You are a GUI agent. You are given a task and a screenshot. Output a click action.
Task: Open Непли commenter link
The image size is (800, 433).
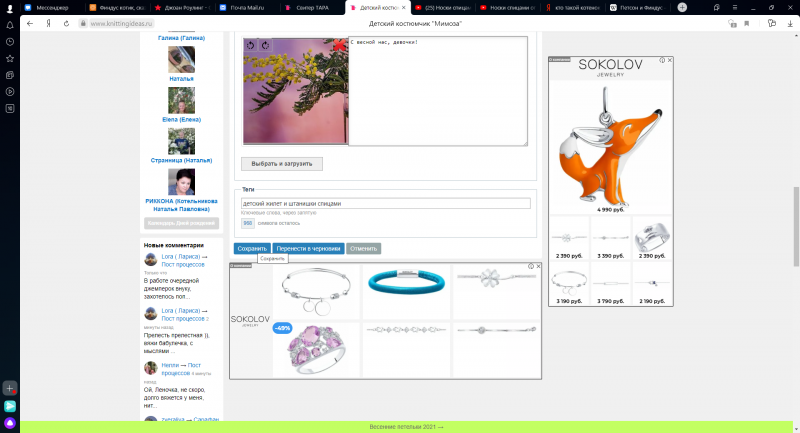click(x=170, y=365)
